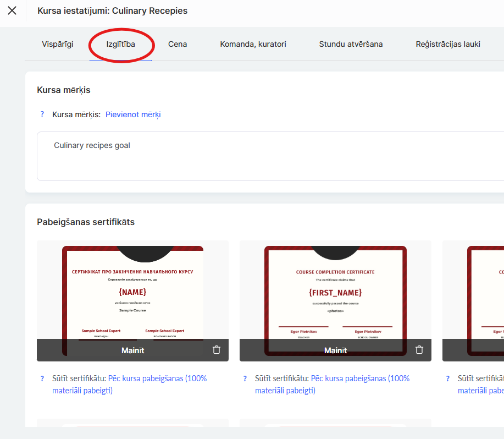Click help icon under second certificate

pos(245,378)
